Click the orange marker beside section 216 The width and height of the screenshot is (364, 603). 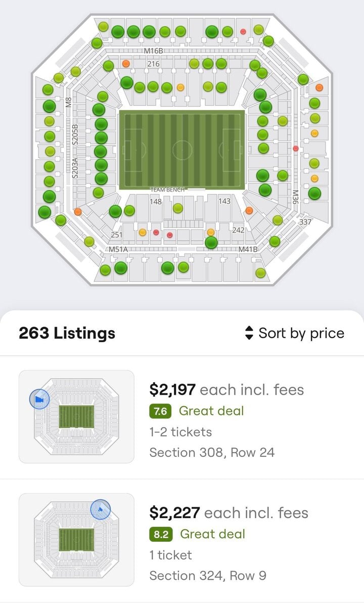pyautogui.click(x=126, y=64)
